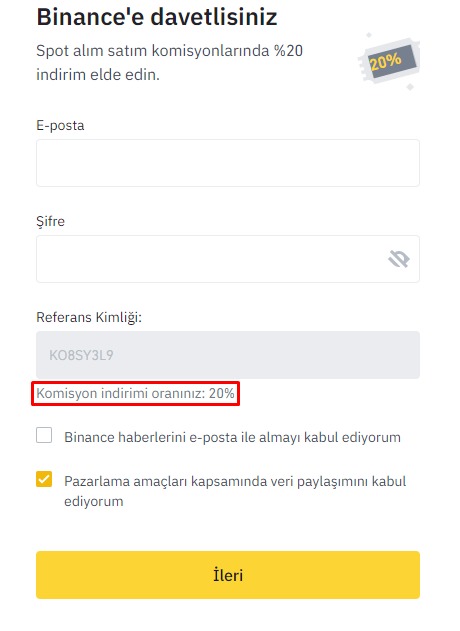
Task: Focus the E-posta input field
Action: pyautogui.click(x=228, y=163)
